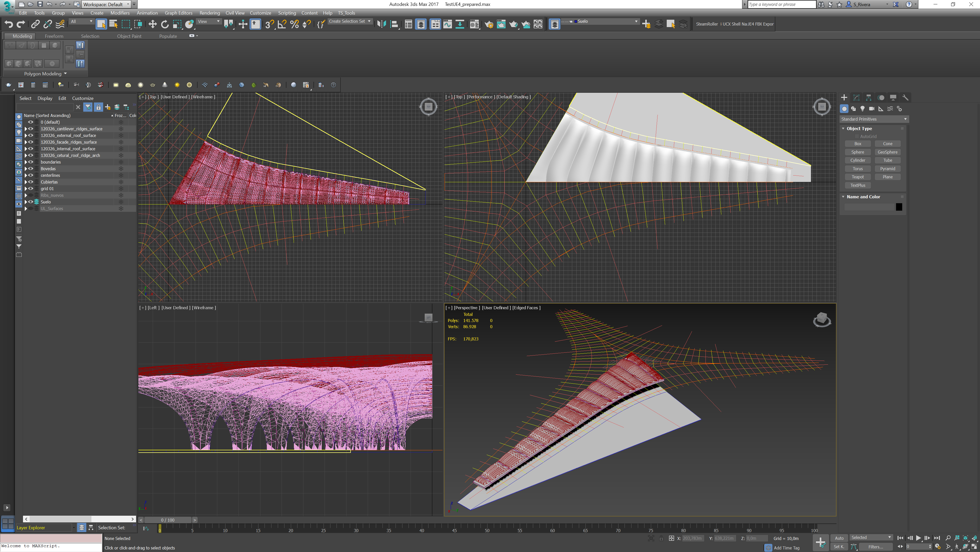
Task: Open the Rendering menu
Action: (x=209, y=13)
